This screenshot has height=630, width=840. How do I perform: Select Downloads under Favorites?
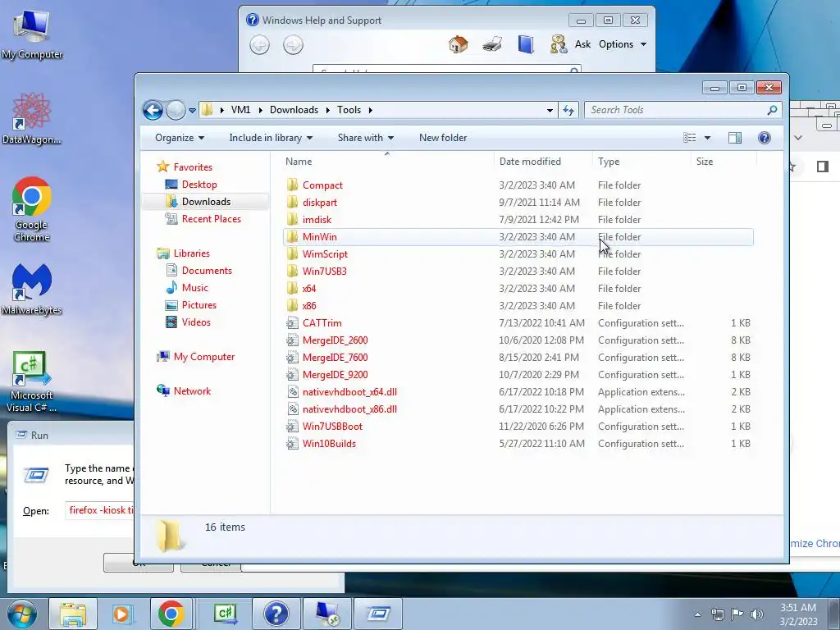click(206, 202)
